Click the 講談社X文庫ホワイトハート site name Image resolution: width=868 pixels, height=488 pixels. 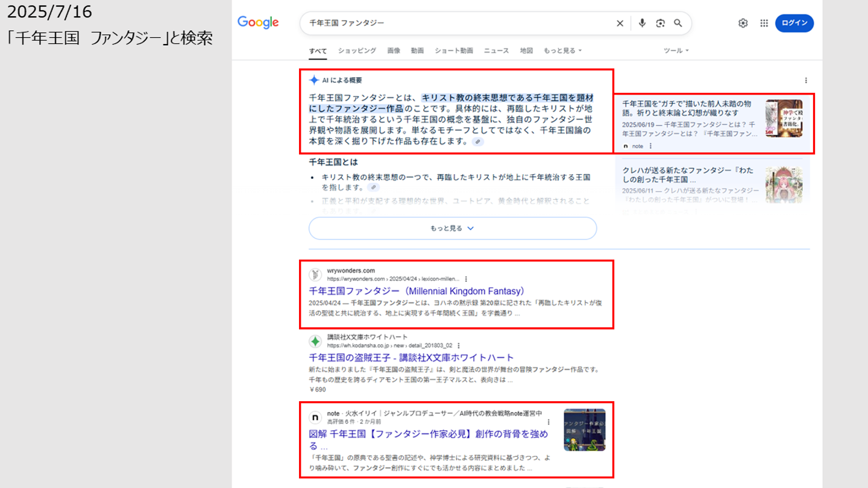click(x=368, y=337)
